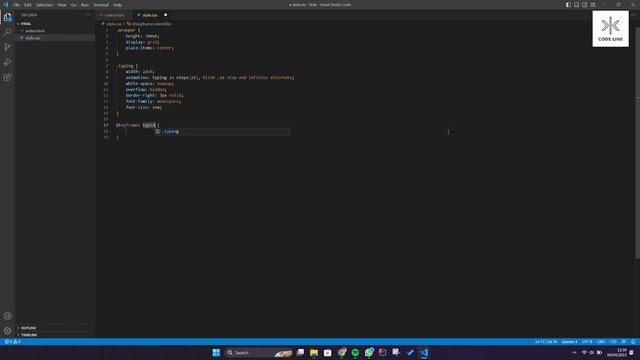Screen dimensions: 640x360
Task: Open Chrome from the taskbar
Action: (342, 353)
